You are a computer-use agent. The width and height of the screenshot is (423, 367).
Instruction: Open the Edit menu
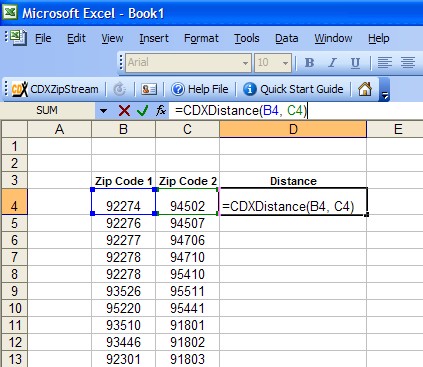point(76,38)
